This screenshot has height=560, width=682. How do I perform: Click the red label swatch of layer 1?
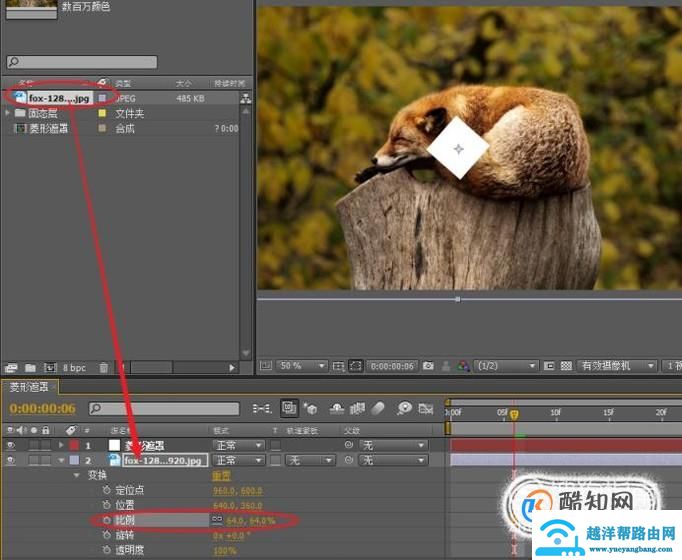coord(74,445)
